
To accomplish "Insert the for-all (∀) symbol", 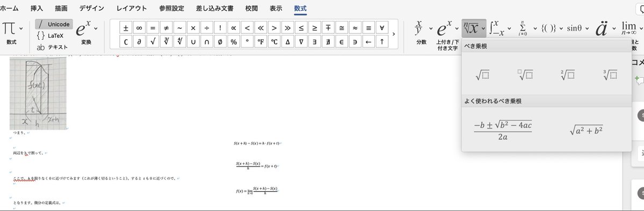I will 382,28.
